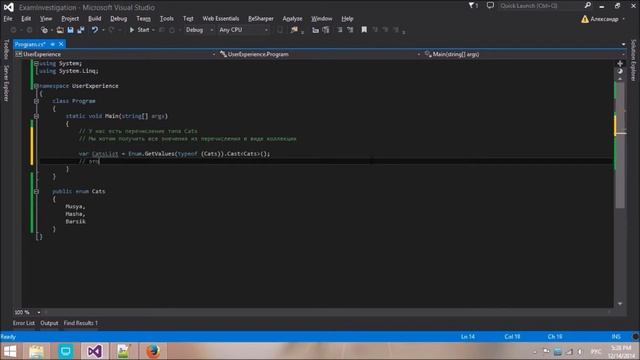Click the Start button label
Viewport: 640px width, 360px height.
tap(143, 30)
